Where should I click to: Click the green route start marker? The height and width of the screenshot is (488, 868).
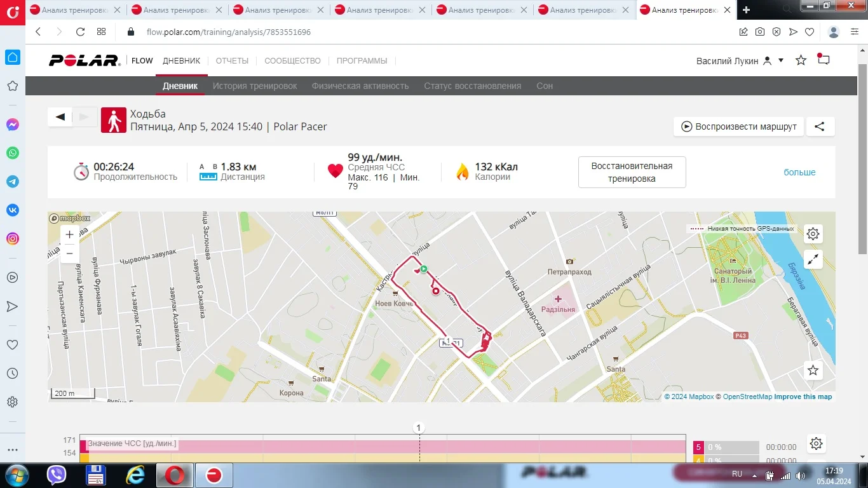pos(423,269)
